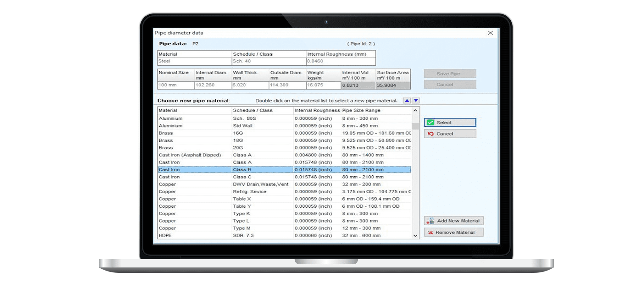Click Internal Diam. field showing 102.260
Viewport: 644px width, 285px height.
(213, 85)
